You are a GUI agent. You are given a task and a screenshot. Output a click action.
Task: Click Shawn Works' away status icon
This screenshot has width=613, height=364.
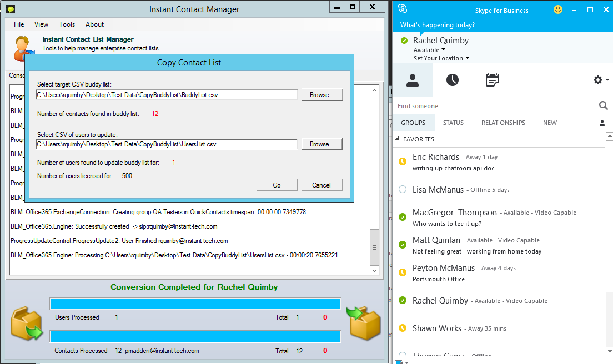click(402, 328)
